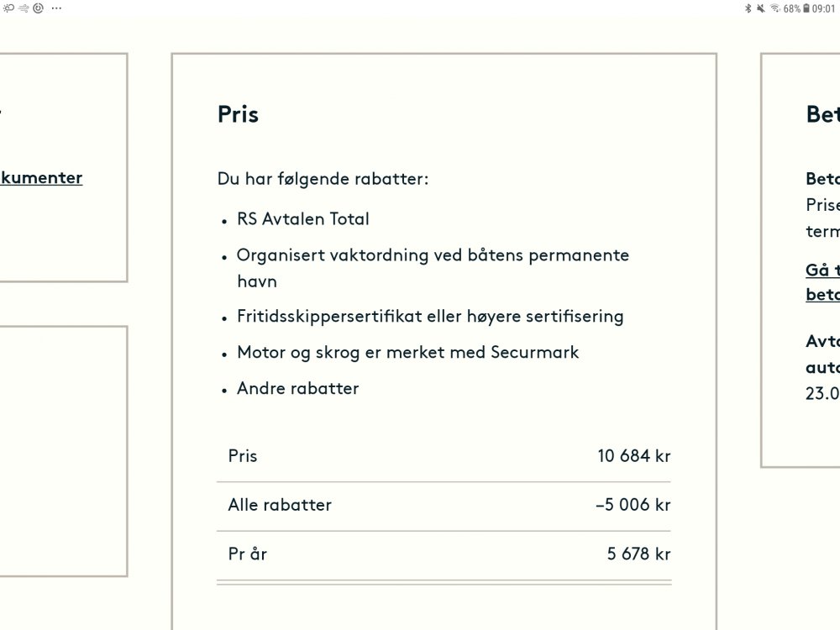The height and width of the screenshot is (630, 840).
Task: Tap the wind notification icon in status bar
Action: [24, 8]
